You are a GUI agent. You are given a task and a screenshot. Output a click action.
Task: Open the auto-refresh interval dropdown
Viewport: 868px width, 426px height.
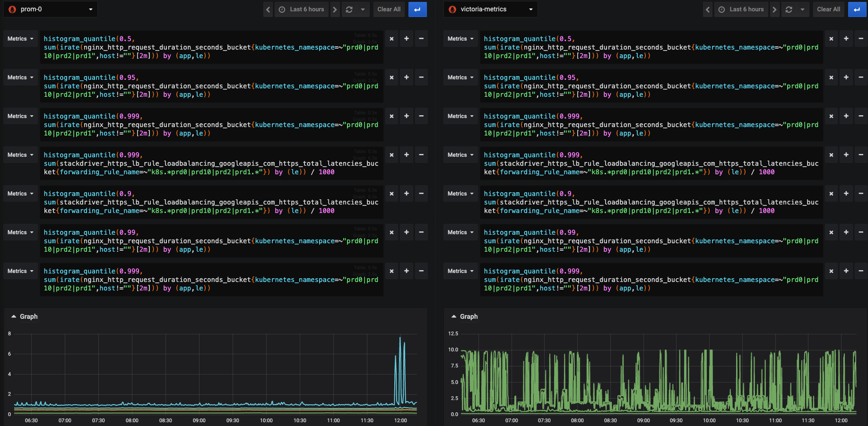tap(363, 9)
